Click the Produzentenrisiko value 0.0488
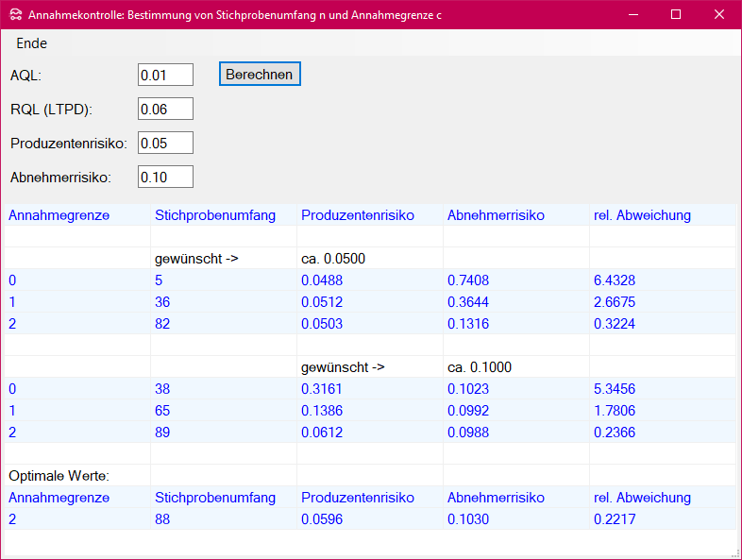Image resolution: width=742 pixels, height=560 pixels. [321, 280]
